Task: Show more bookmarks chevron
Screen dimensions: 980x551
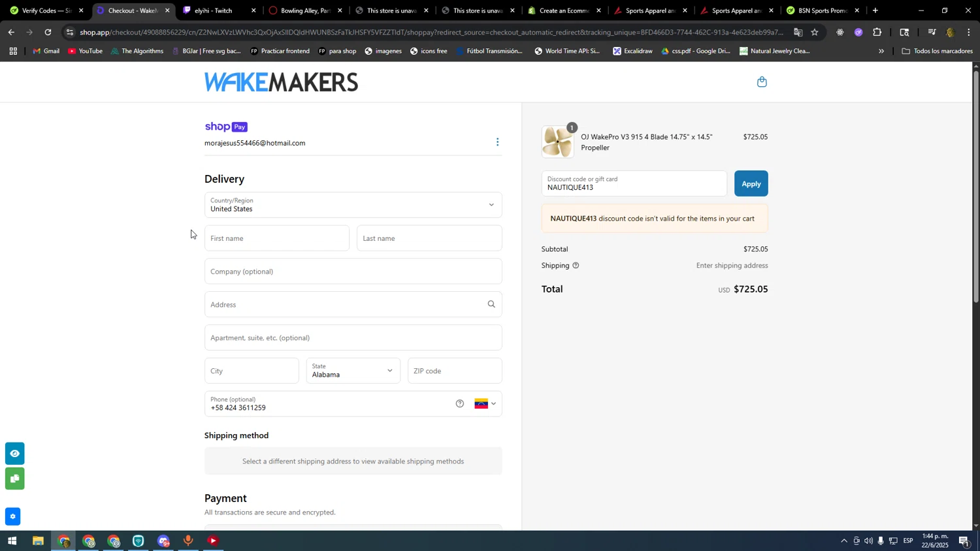Action: click(881, 51)
